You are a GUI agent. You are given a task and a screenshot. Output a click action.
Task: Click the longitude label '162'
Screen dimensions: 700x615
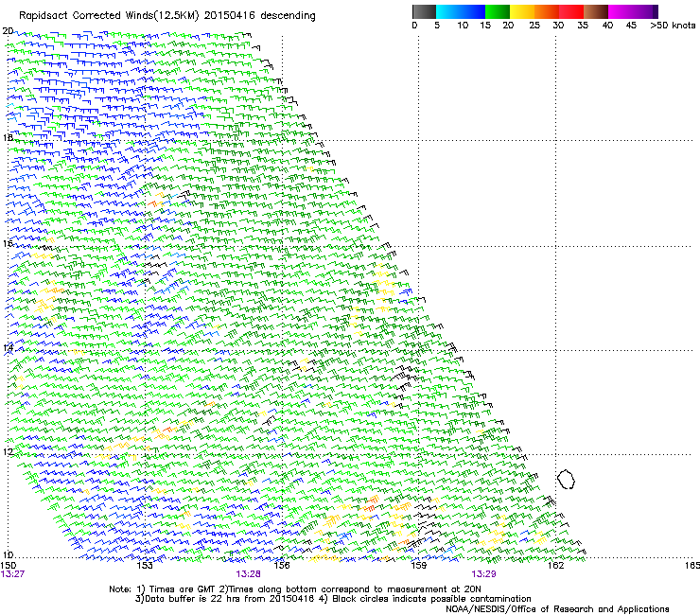[555, 566]
